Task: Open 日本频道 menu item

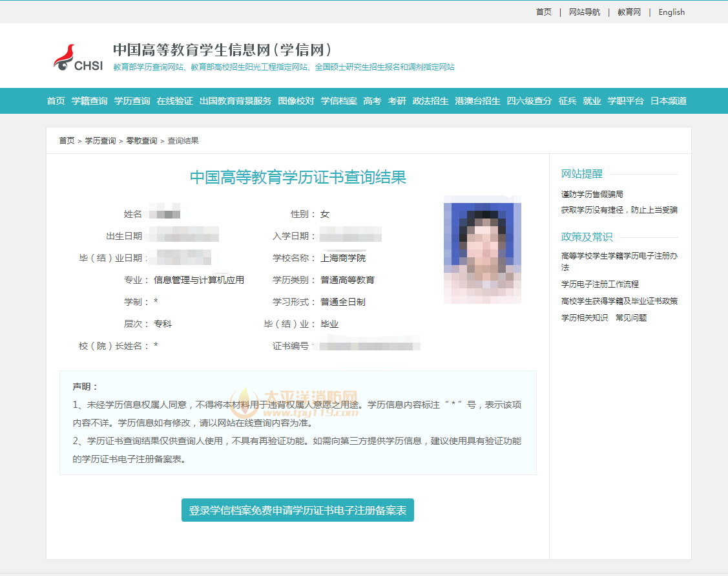Action: pos(669,101)
